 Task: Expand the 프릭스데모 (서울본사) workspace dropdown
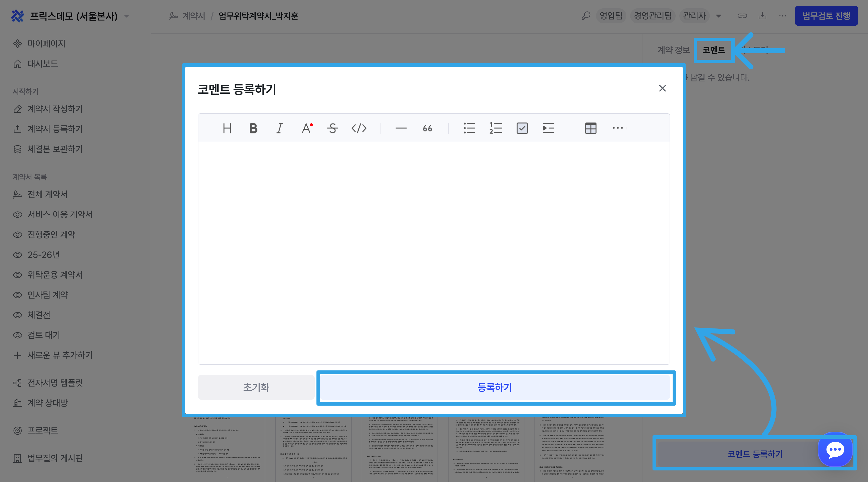pyautogui.click(x=127, y=16)
